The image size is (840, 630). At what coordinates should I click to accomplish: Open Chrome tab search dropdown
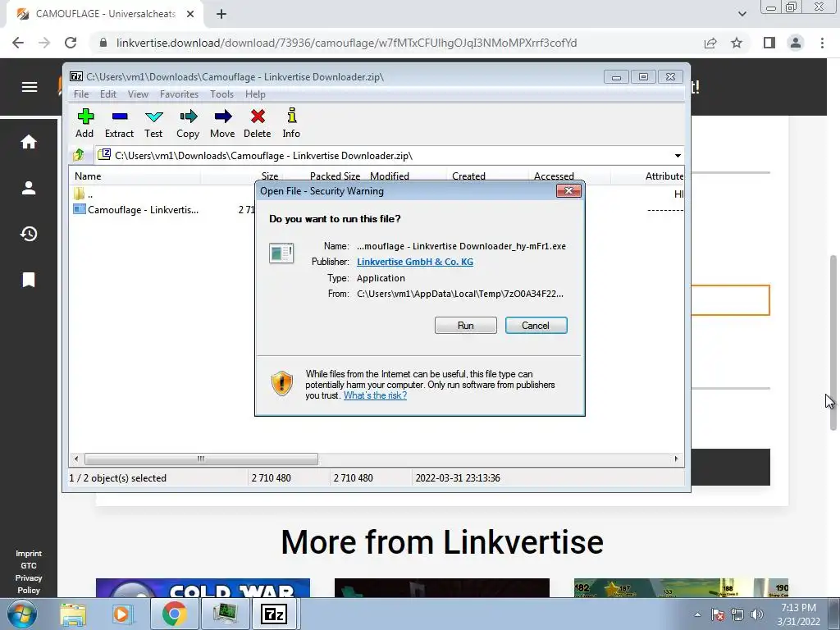click(x=742, y=14)
